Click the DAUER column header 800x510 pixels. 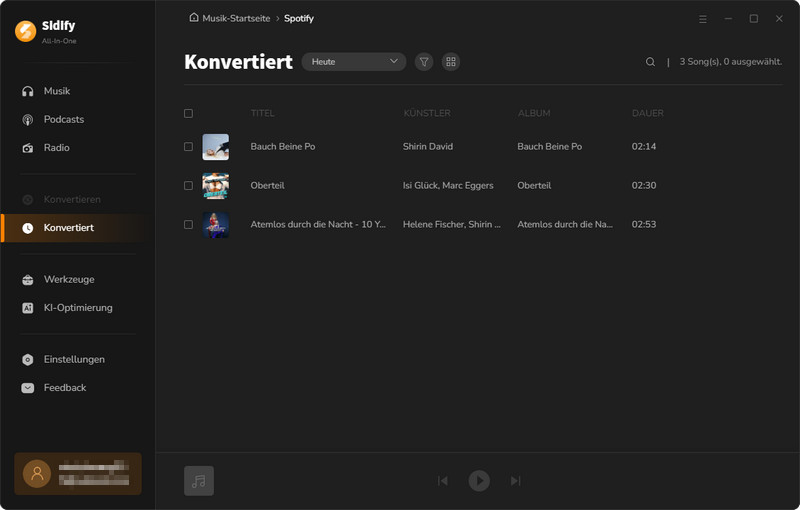tap(647, 113)
